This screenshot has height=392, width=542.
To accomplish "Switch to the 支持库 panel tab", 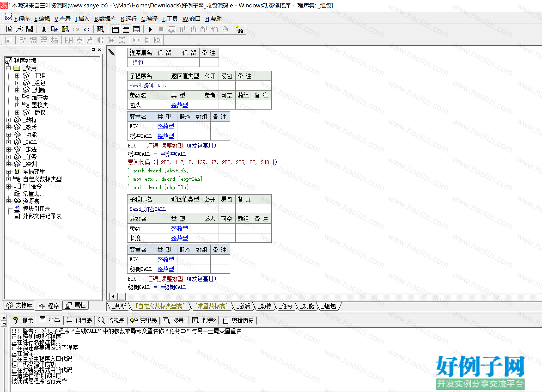I will tap(19, 306).
